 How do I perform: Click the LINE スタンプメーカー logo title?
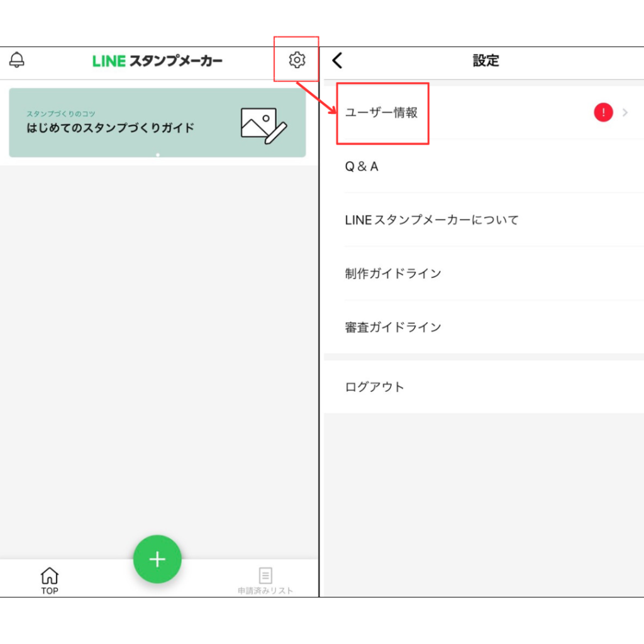click(x=157, y=61)
